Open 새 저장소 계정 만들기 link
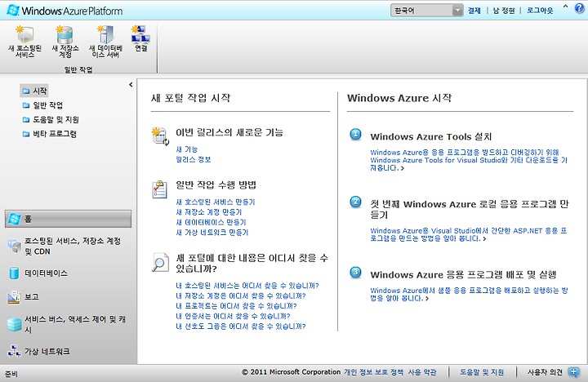 coord(209,212)
